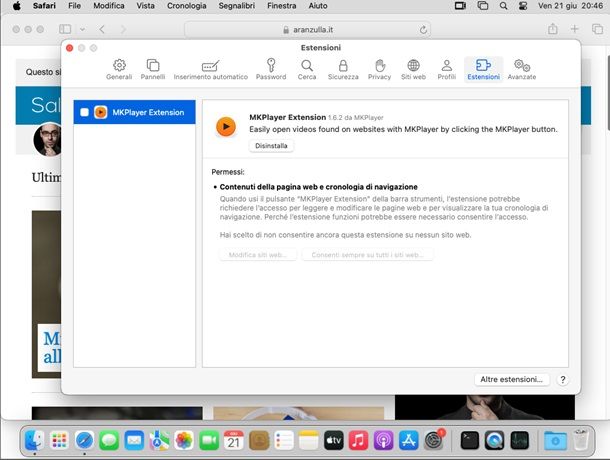Open System Settings from the Dock
The height and width of the screenshot is (460, 610).
pyautogui.click(x=433, y=441)
